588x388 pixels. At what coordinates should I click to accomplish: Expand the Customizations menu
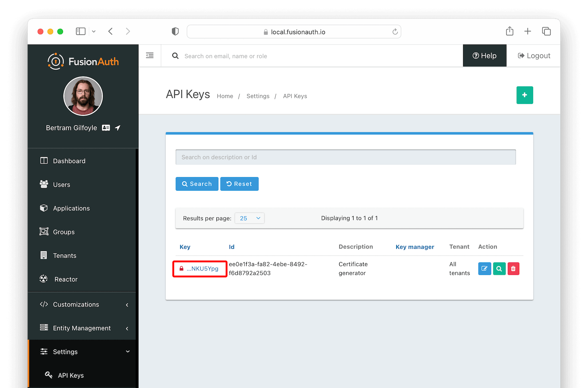[76, 304]
